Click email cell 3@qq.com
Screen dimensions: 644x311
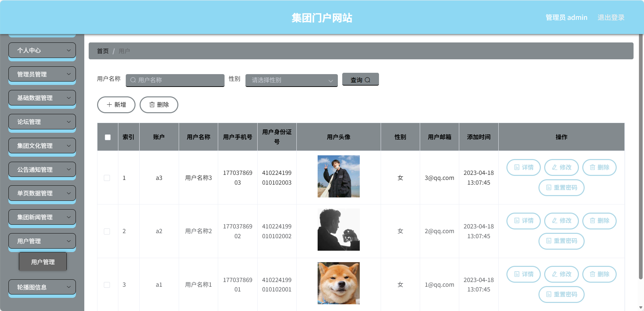[x=439, y=178]
